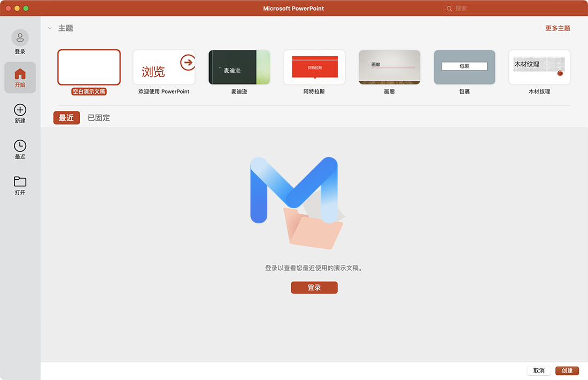588x380 pixels.
Task: Select the 空白演示文稿 blank template thumbnail
Action: pyautogui.click(x=89, y=67)
